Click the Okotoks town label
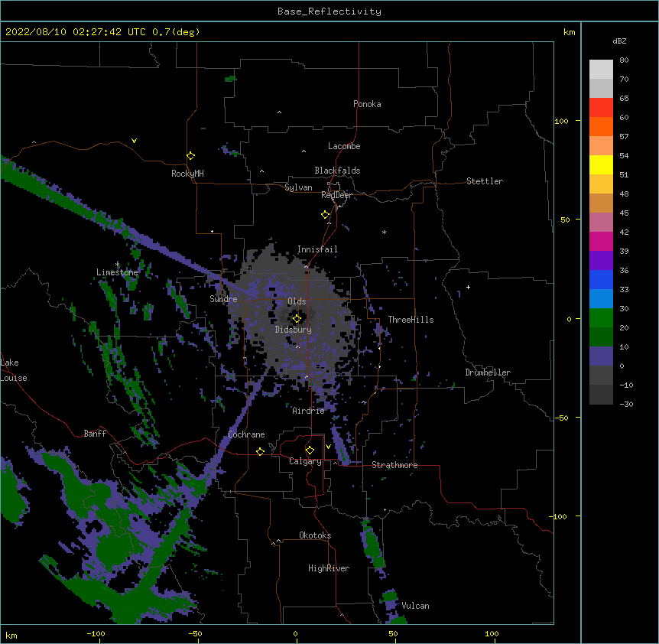 coord(315,535)
